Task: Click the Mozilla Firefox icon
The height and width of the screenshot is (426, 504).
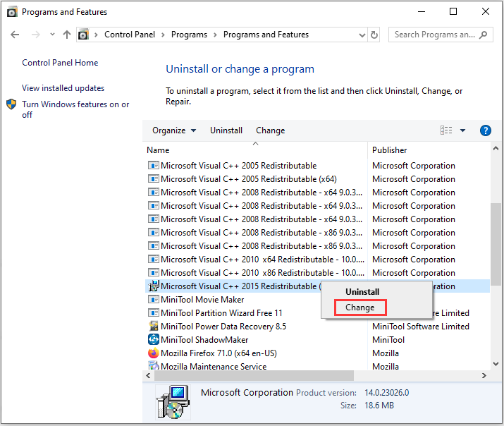Action: [154, 353]
